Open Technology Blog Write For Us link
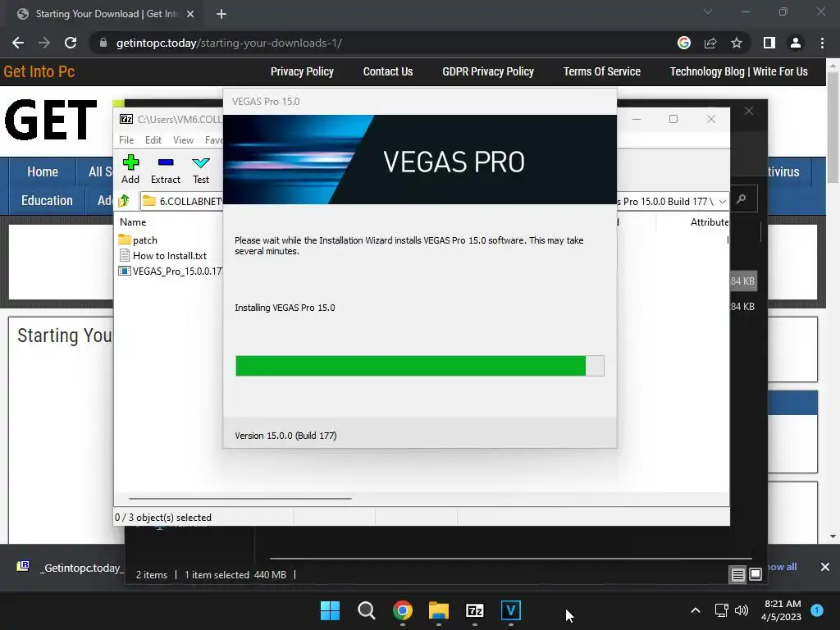Viewport: 840px width, 630px height. [739, 71]
